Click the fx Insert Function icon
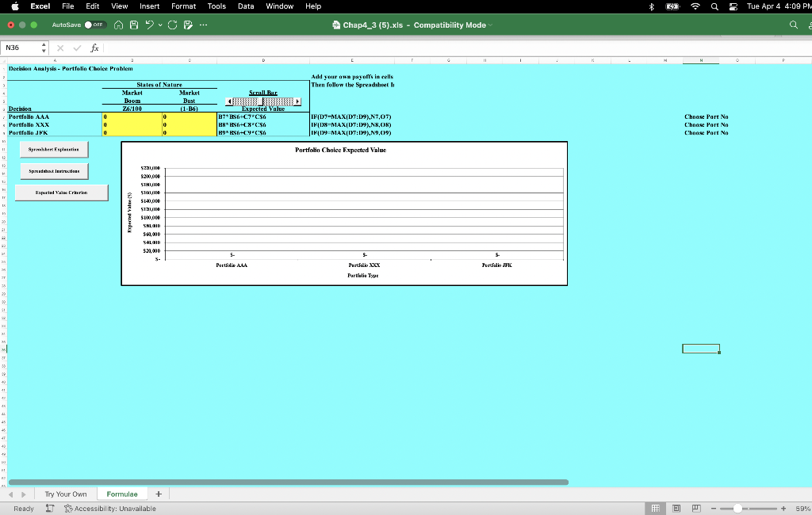 point(94,48)
